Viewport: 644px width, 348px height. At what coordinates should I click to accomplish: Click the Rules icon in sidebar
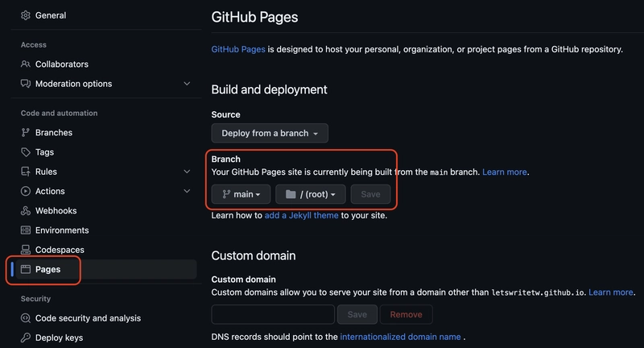26,172
